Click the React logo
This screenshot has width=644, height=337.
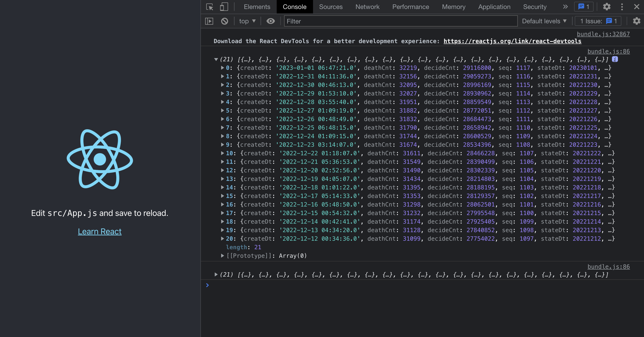[x=100, y=159]
